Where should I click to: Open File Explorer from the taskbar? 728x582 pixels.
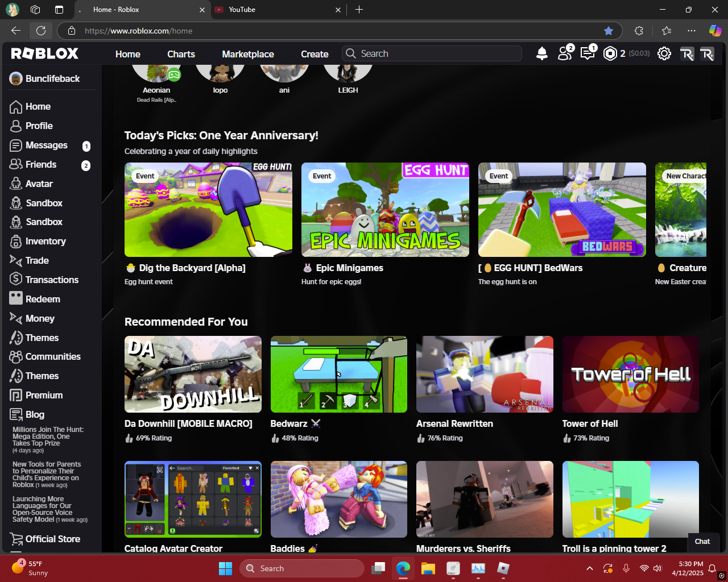[x=428, y=568]
